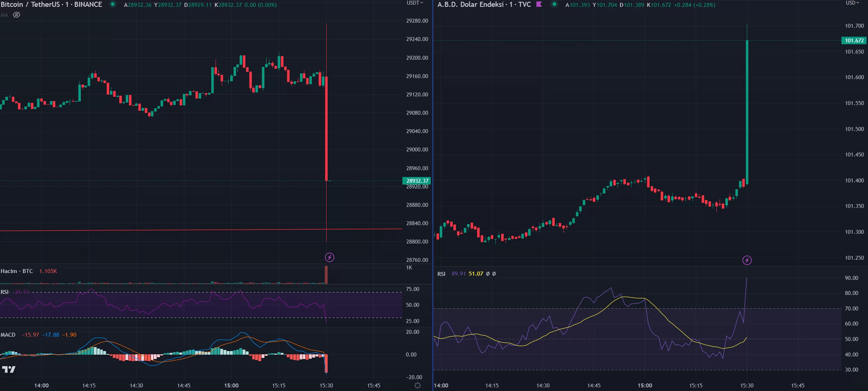Toggle MA indicator visibility eye icon
868x391 pixels.
pyautogui.click(x=17, y=15)
